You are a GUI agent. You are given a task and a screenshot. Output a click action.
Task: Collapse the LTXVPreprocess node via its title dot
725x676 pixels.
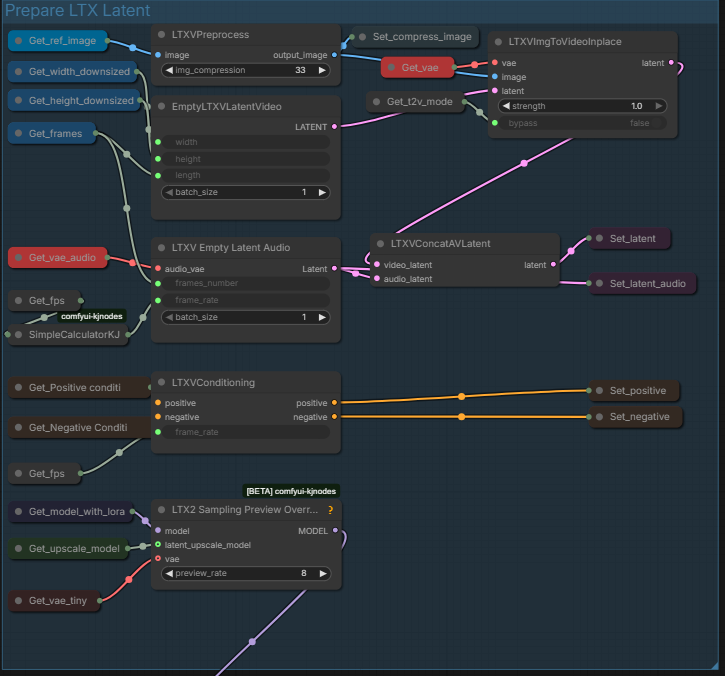coord(161,35)
